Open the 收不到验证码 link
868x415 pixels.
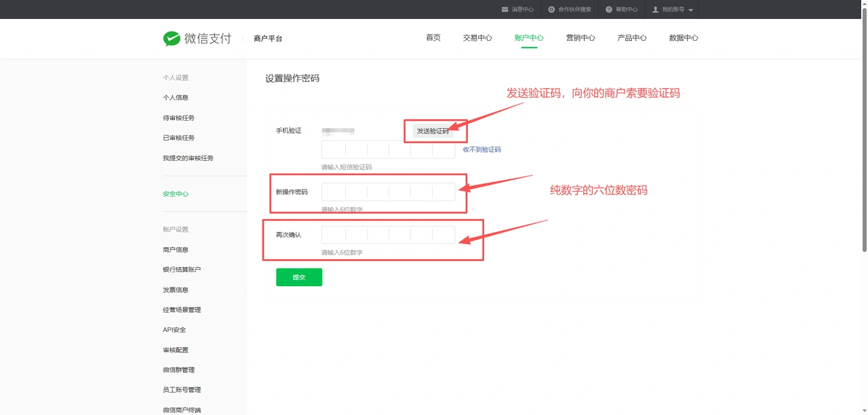click(x=482, y=149)
